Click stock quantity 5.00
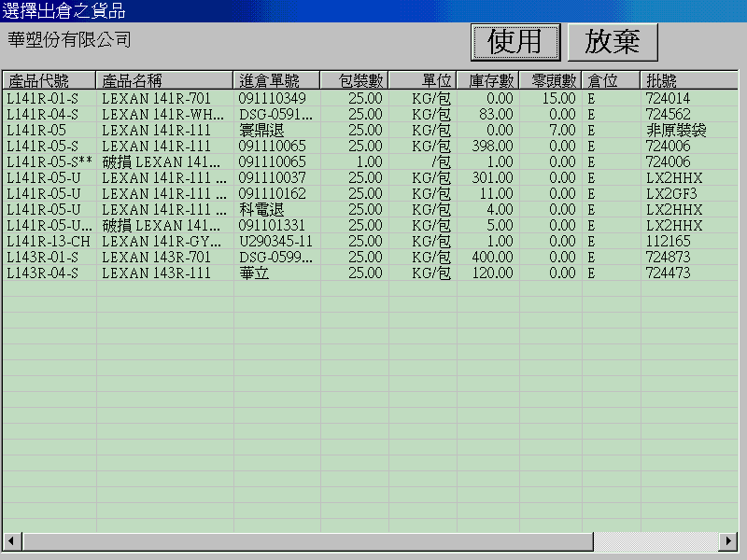This screenshot has height=560, width=747. [500, 225]
